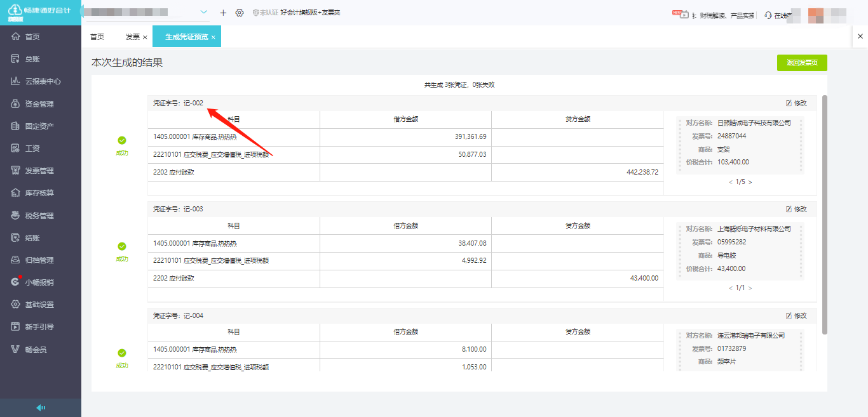Open 畅会员 in sidebar

coord(41,350)
